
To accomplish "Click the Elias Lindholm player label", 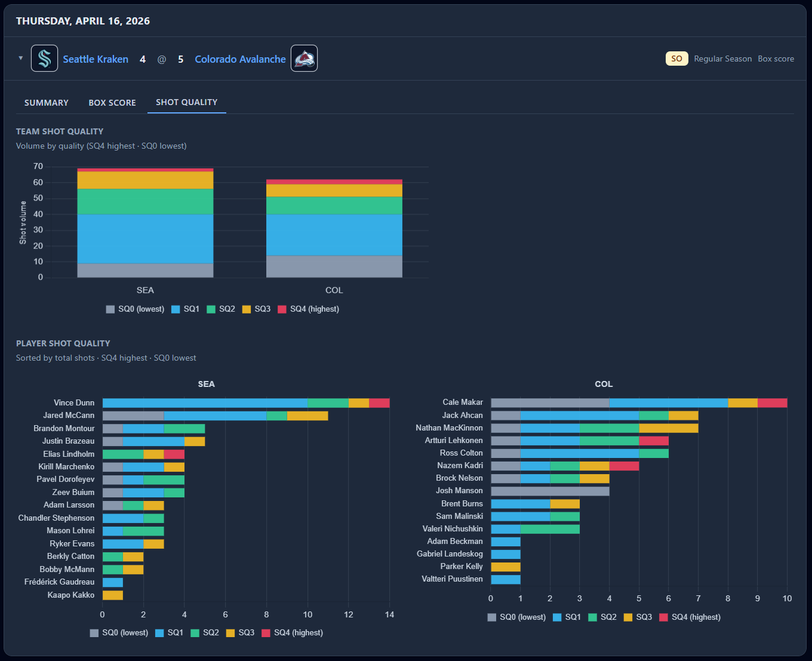I will click(x=69, y=454).
